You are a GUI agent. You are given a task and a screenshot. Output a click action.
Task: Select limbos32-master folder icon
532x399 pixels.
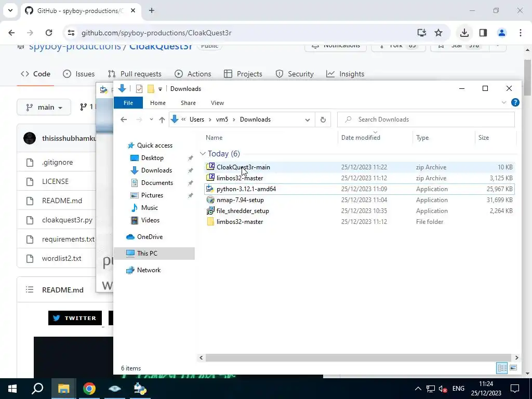(x=210, y=221)
